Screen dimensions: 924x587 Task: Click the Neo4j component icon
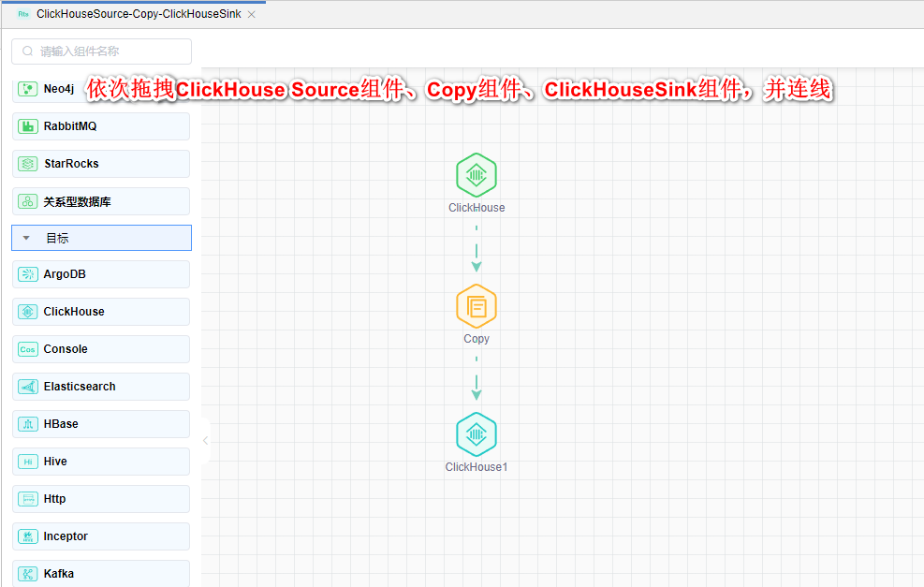tap(27, 88)
